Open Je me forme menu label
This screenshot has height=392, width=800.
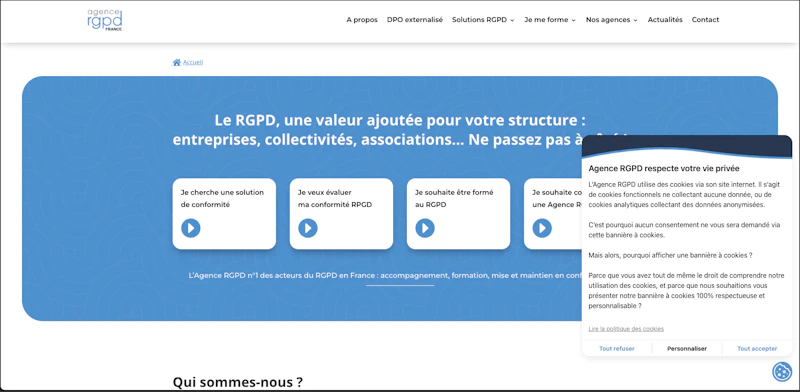[x=546, y=20]
